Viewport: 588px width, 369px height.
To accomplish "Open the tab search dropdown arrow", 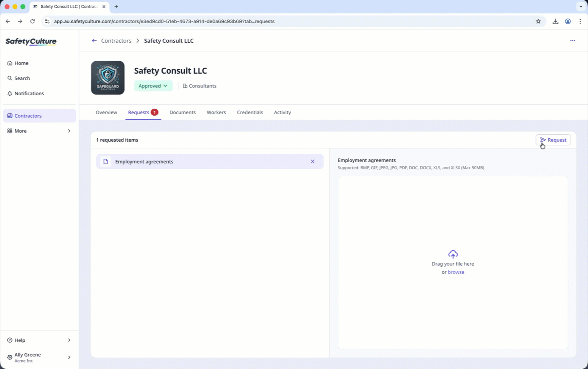I will [x=581, y=7].
